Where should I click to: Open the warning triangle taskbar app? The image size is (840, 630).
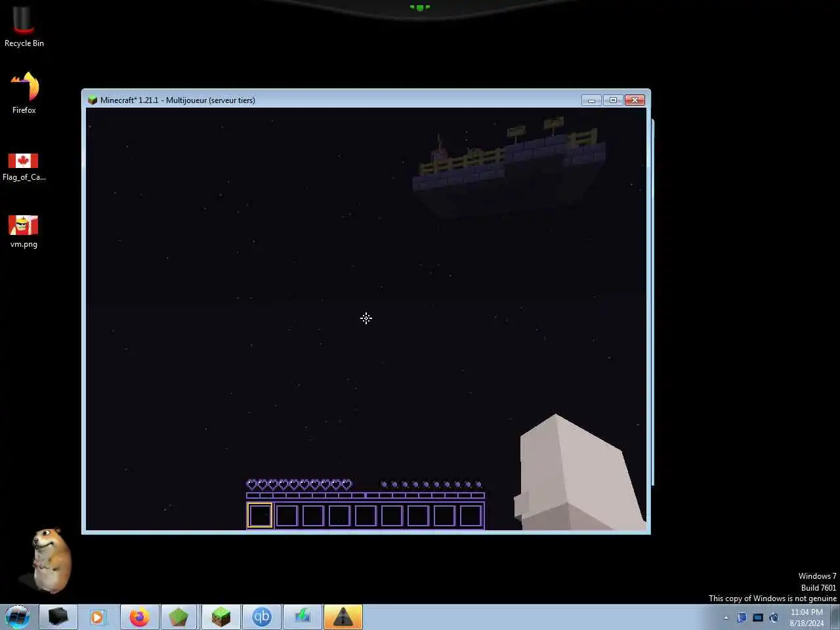[x=343, y=617]
